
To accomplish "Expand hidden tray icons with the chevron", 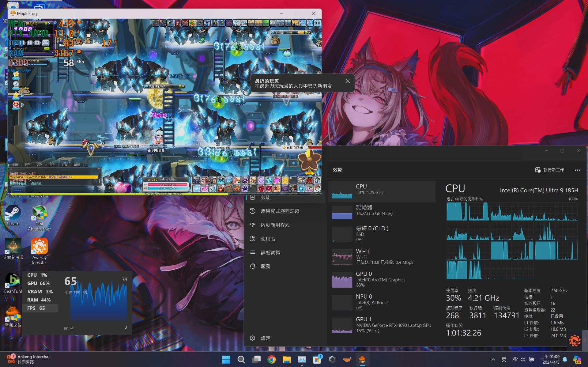I will pyautogui.click(x=493, y=359).
